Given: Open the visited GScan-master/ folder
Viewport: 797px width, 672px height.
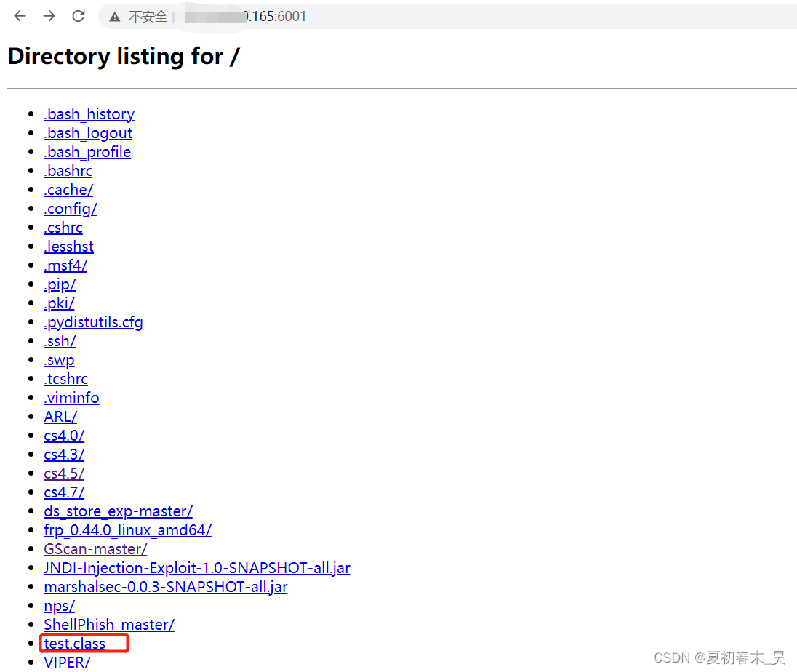Looking at the screenshot, I should pos(95,548).
